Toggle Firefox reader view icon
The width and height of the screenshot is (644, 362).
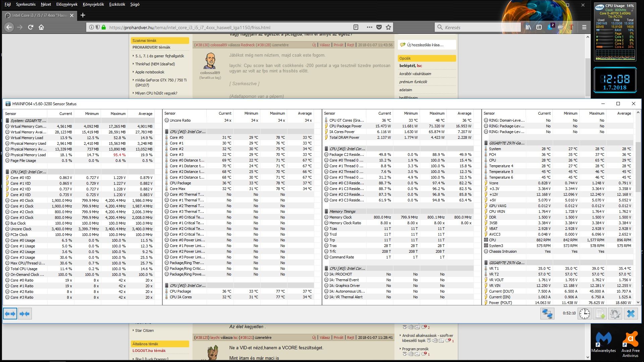coord(356,27)
